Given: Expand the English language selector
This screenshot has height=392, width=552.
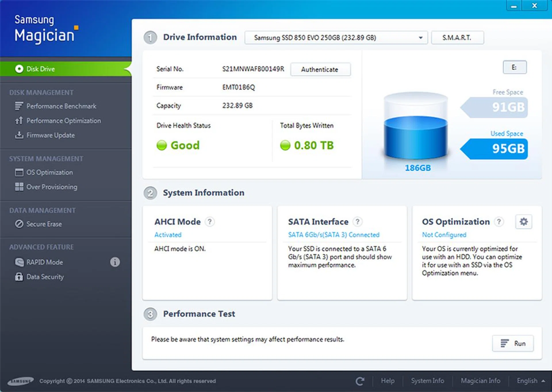Looking at the screenshot, I should coord(530,381).
